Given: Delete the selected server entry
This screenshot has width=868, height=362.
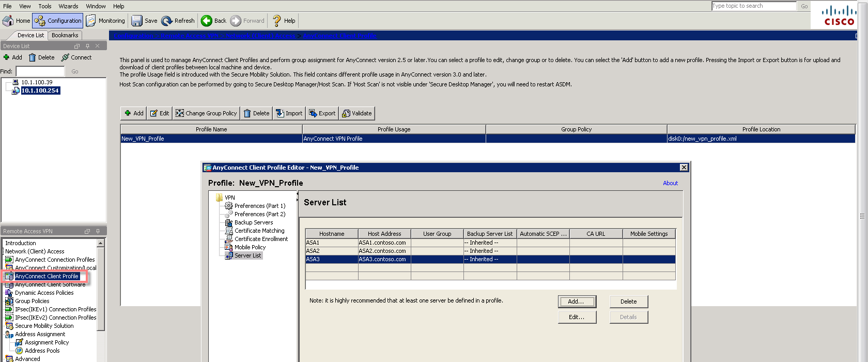Looking at the screenshot, I should click(x=629, y=301).
